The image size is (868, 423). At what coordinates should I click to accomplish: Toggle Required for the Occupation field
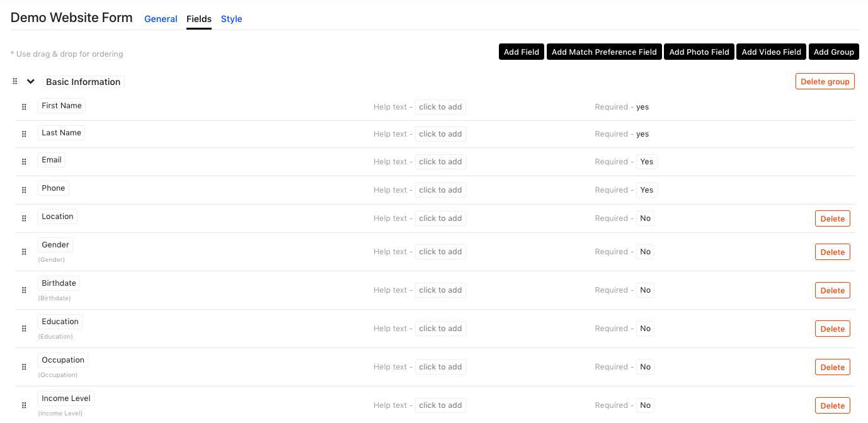pos(644,366)
